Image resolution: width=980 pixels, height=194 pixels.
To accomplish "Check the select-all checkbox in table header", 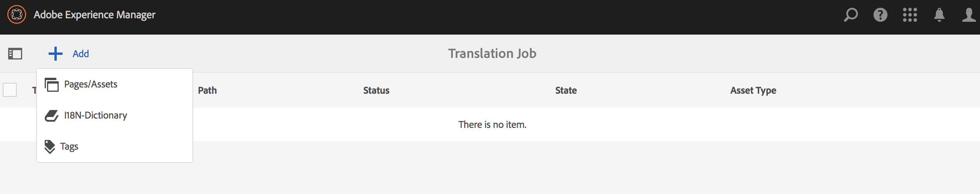I will click(x=10, y=90).
